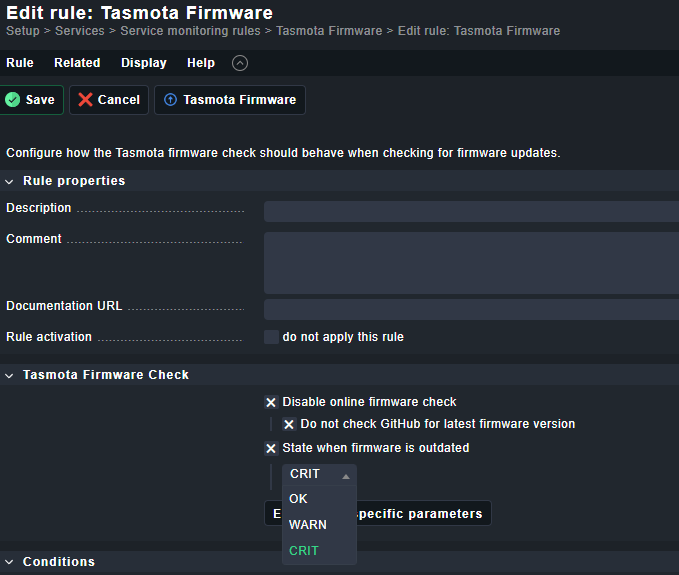Screen dimensions: 679x575
Task: Collapse the Rule properties section
Action: (10, 181)
